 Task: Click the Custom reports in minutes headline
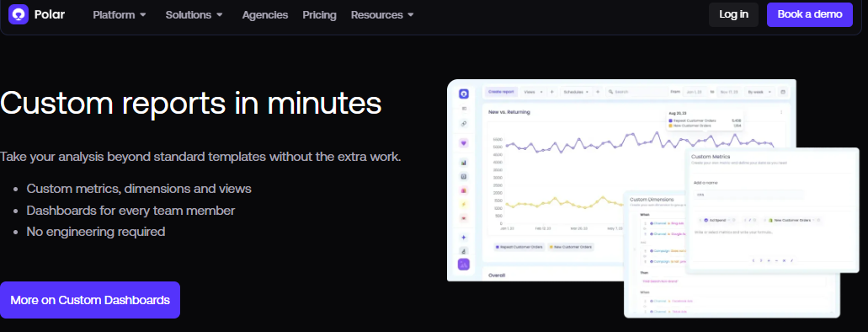coord(190,103)
